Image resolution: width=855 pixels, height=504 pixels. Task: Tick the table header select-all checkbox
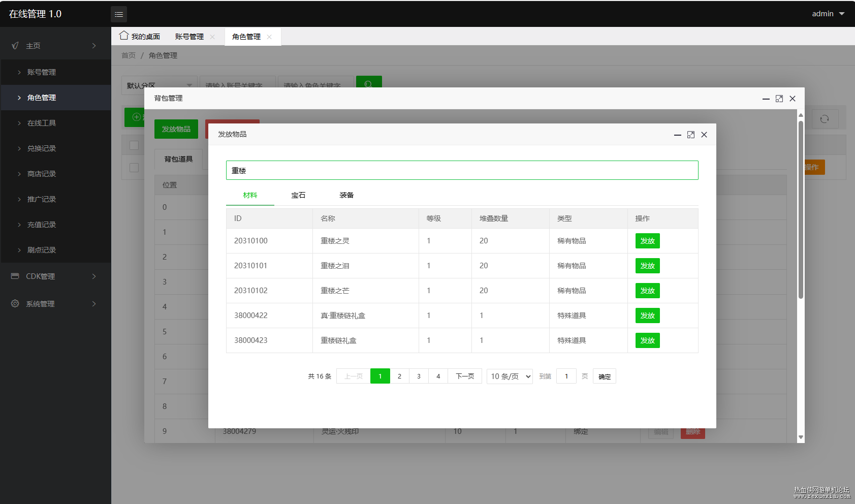(x=134, y=145)
